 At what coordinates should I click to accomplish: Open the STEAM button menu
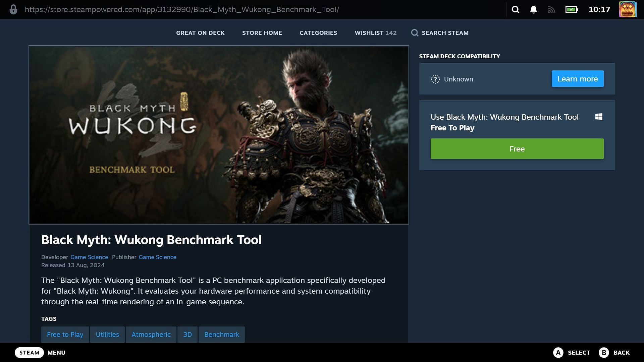coord(29,353)
